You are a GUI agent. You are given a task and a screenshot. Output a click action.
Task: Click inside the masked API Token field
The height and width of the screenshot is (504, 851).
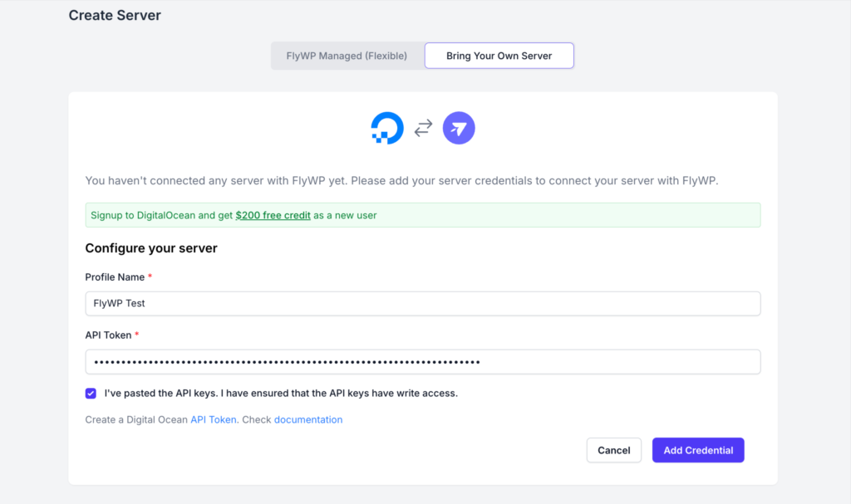click(x=422, y=362)
